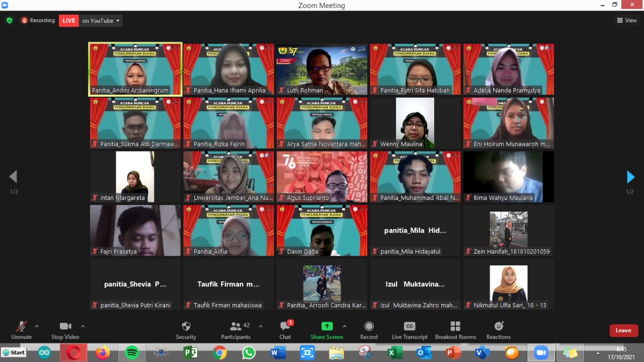Open Breakout Rooms
The width and height of the screenshot is (644, 362).
[455, 330]
